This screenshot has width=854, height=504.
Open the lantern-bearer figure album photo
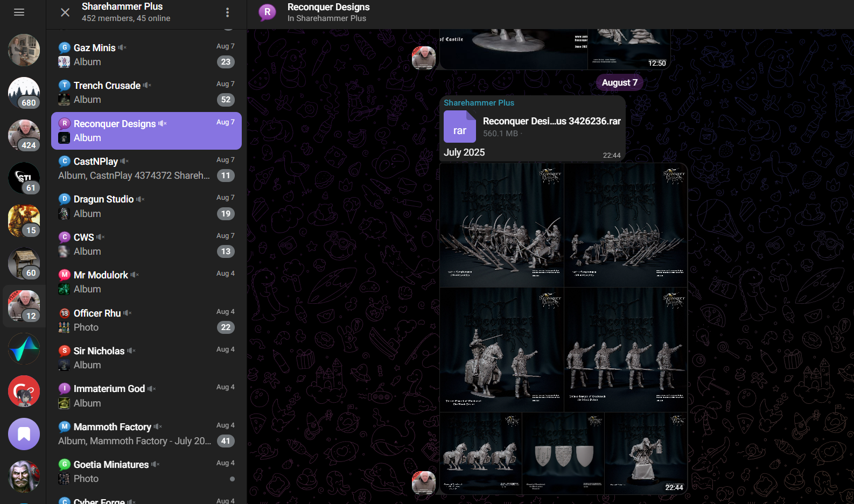click(x=646, y=453)
